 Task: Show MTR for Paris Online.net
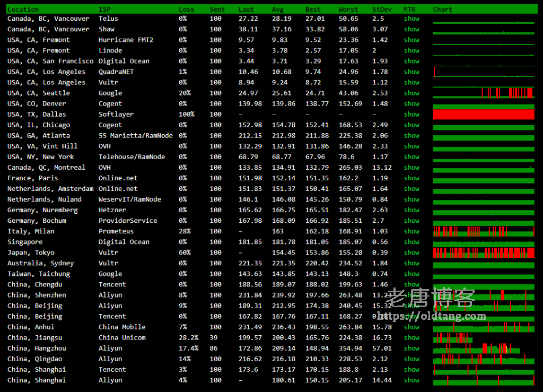click(x=411, y=178)
